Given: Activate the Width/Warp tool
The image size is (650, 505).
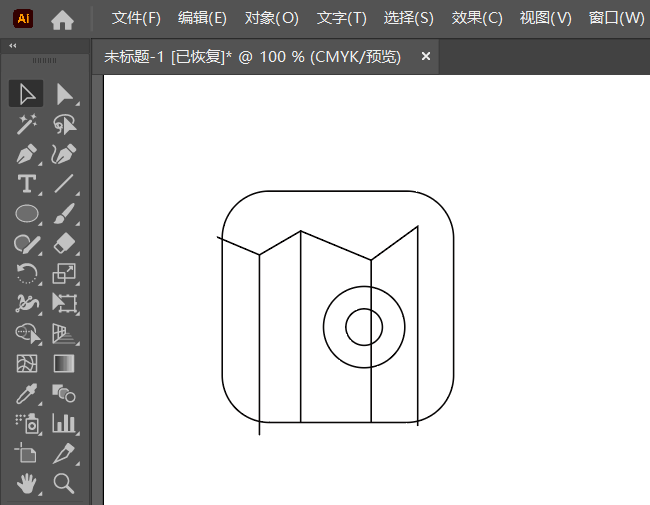Looking at the screenshot, I should (27, 303).
